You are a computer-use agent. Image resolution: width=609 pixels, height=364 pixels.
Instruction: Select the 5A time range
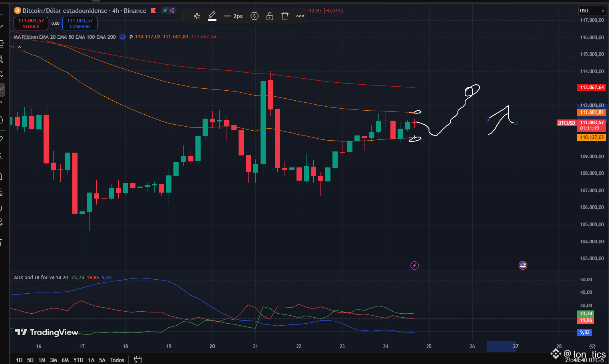(102, 360)
